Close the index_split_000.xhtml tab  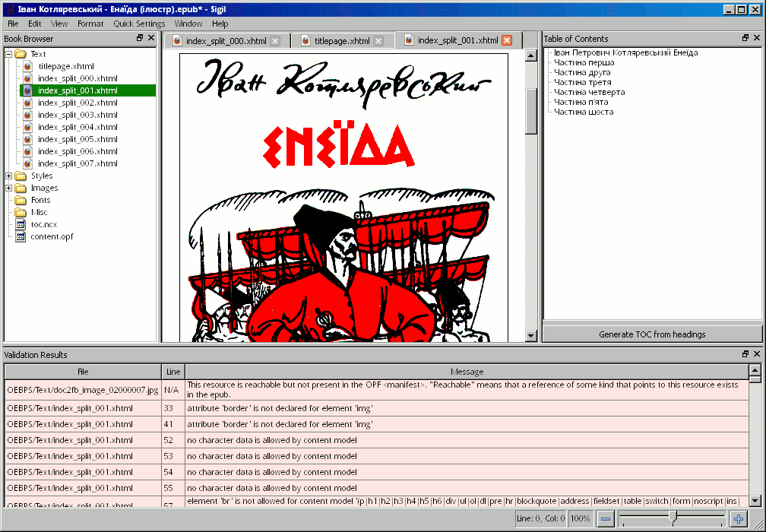click(x=275, y=41)
